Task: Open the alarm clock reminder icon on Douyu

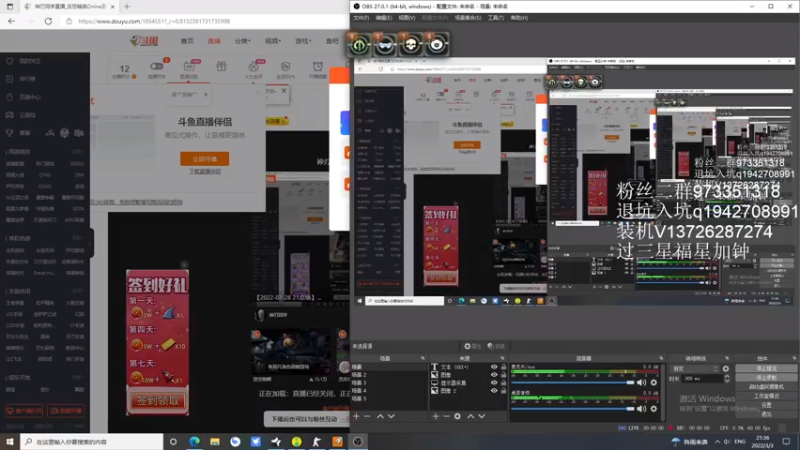Action: (317, 66)
